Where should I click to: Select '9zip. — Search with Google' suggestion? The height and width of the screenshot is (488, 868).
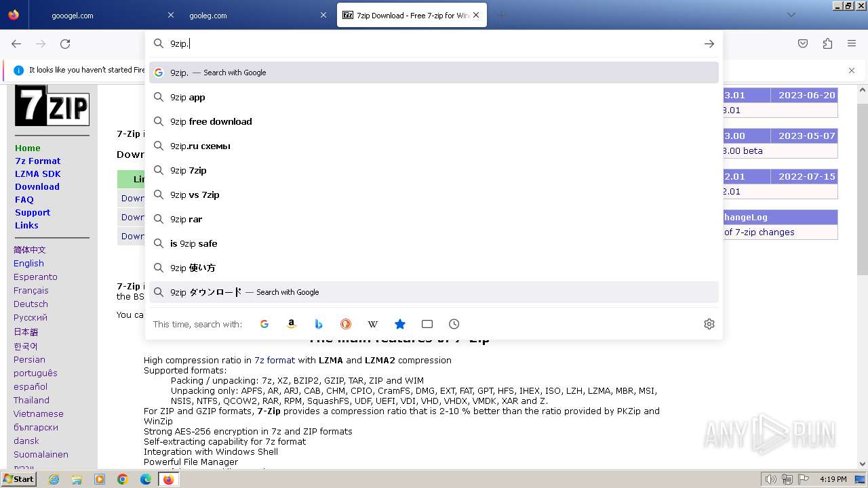(x=434, y=73)
